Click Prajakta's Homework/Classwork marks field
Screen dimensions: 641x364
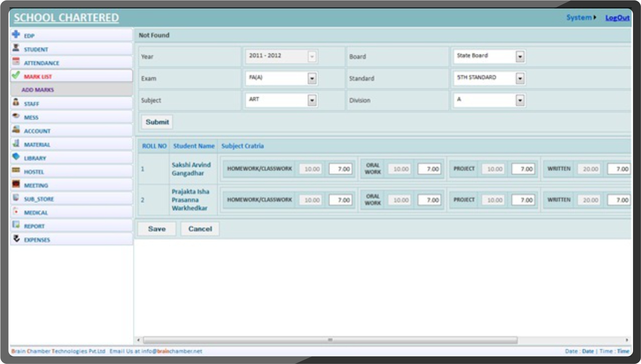pyautogui.click(x=340, y=200)
